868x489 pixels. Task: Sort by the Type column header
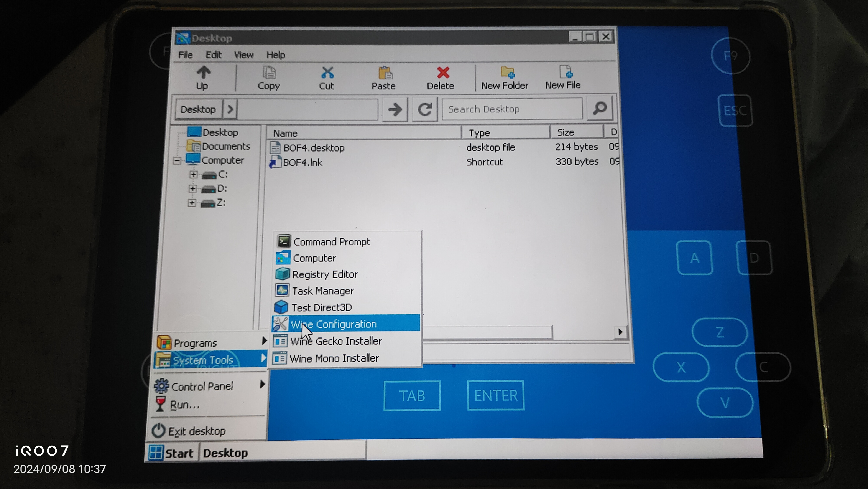[x=506, y=132]
